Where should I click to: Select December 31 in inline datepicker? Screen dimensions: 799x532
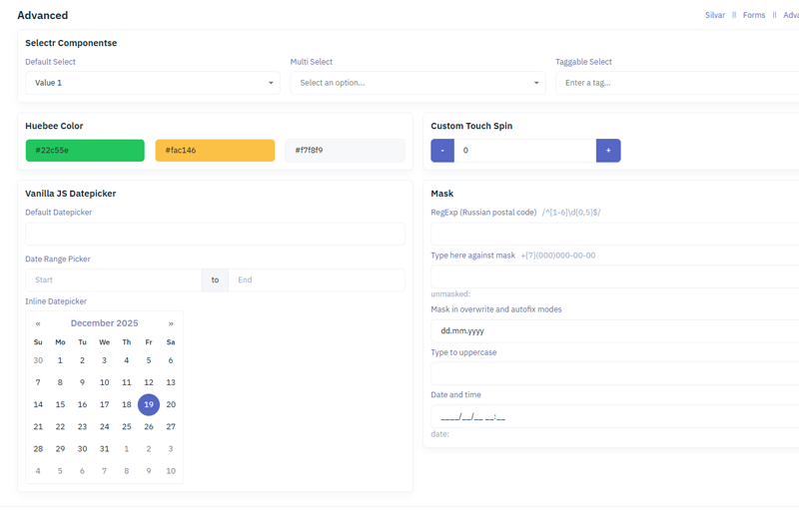(x=105, y=448)
